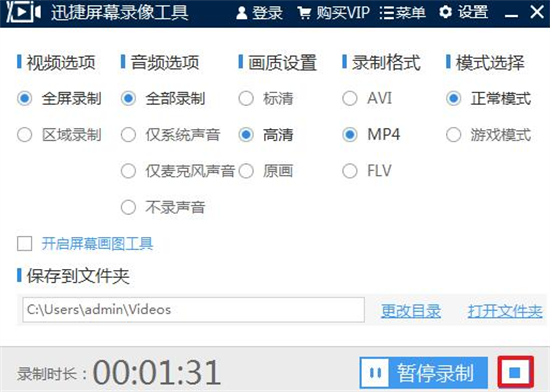The width and height of the screenshot is (550, 392).
Task: Click the 更改目录 link
Action: (x=411, y=311)
